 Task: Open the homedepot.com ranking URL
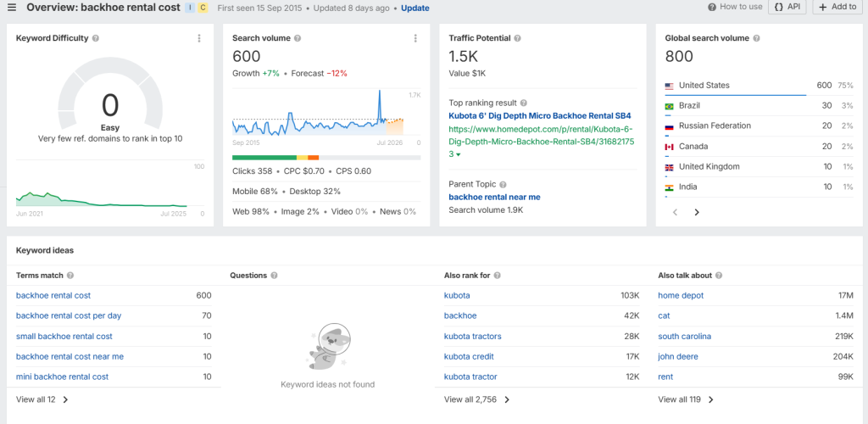(x=541, y=141)
